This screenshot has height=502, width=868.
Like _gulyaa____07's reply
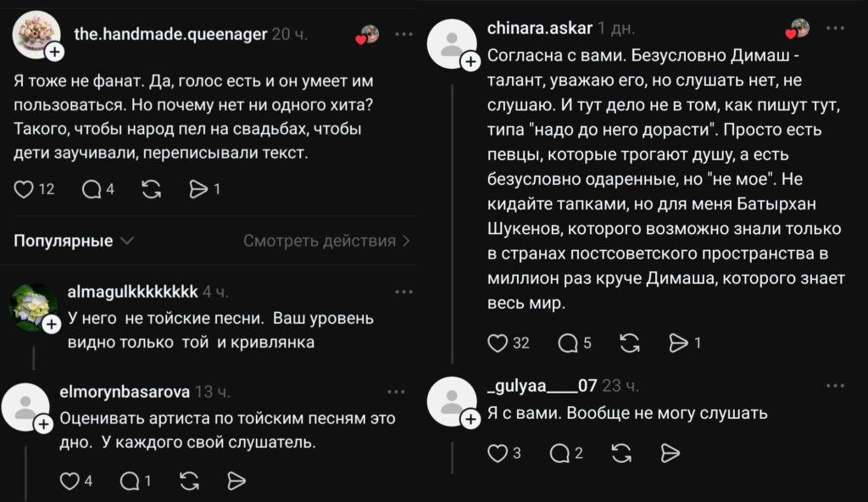click(x=498, y=454)
